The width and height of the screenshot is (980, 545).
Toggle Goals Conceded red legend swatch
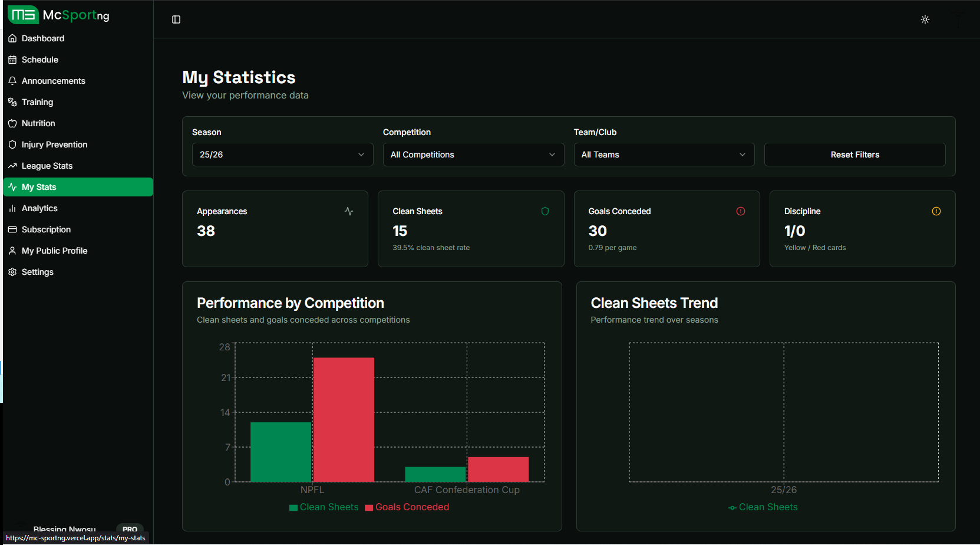(x=369, y=508)
